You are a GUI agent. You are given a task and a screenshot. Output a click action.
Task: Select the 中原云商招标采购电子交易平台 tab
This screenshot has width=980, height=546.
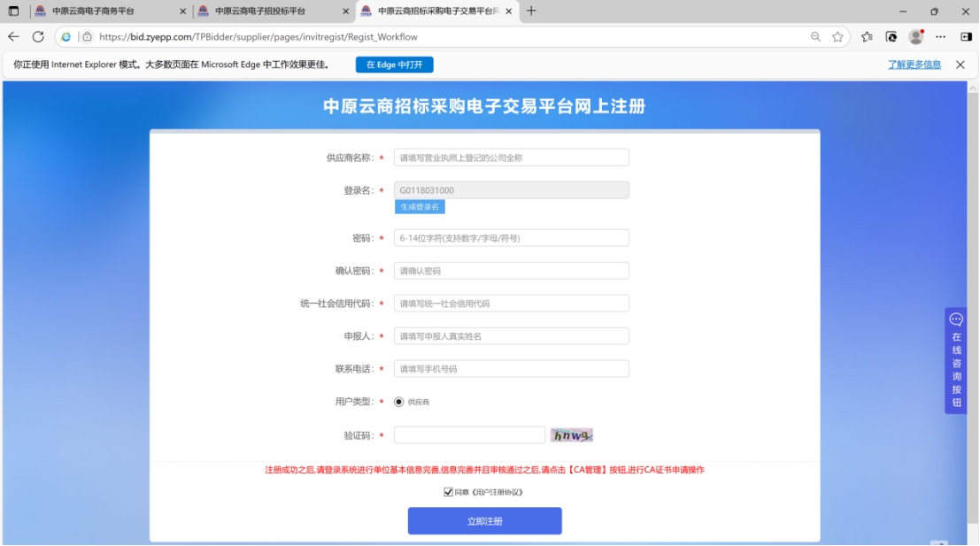click(437, 12)
